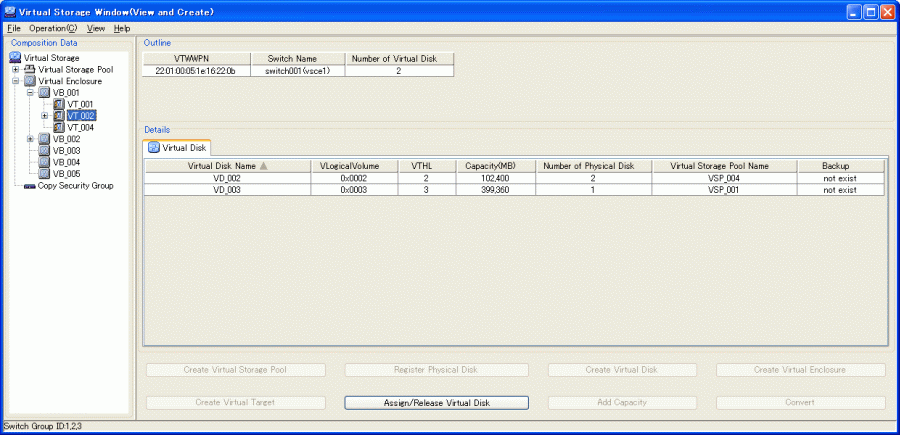Select the VD_003 row in table
The width and height of the screenshot is (900, 435).
pos(226,189)
